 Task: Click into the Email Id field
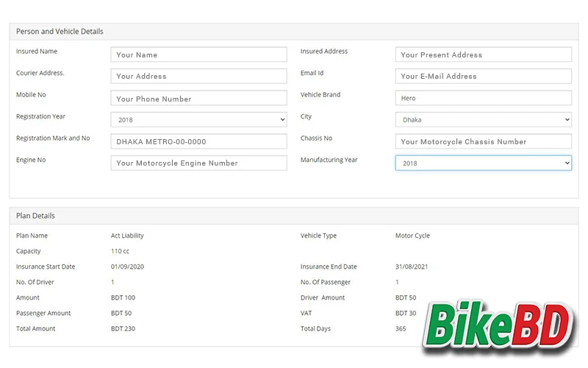point(483,76)
